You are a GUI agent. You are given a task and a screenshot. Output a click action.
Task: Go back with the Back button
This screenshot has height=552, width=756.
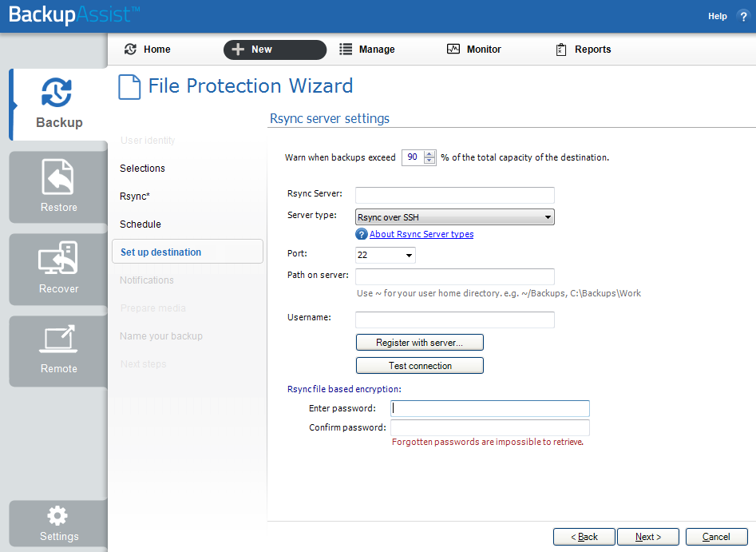coord(584,537)
